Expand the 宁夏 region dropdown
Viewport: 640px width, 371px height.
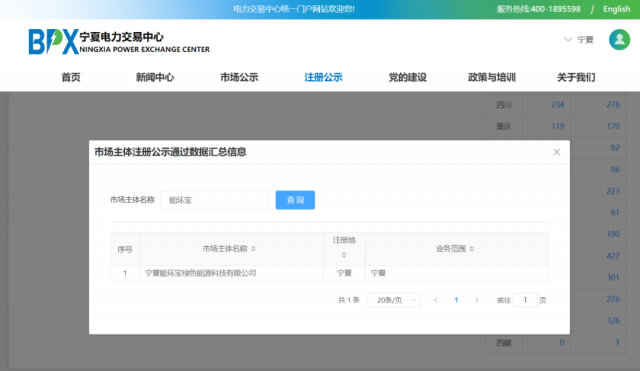tap(578, 40)
